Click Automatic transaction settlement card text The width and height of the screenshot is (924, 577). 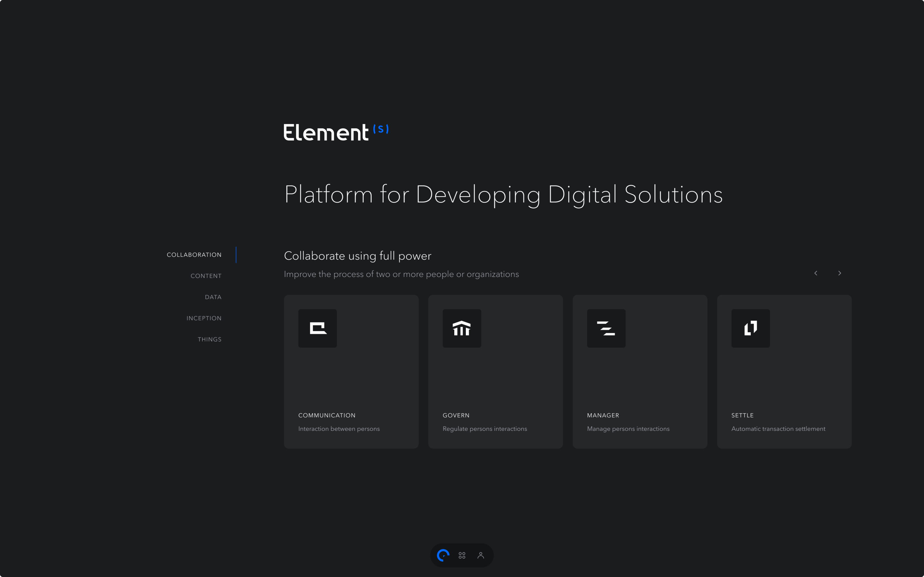pyautogui.click(x=778, y=429)
